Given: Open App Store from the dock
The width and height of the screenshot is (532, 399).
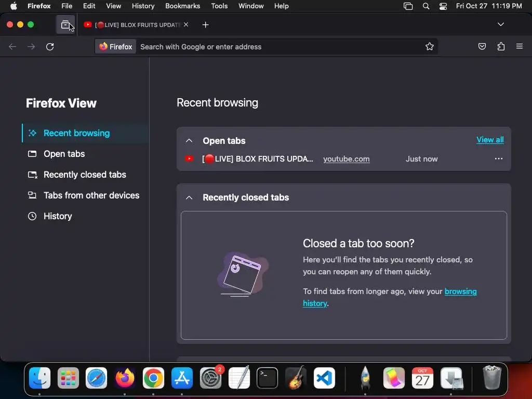Looking at the screenshot, I should (x=182, y=378).
